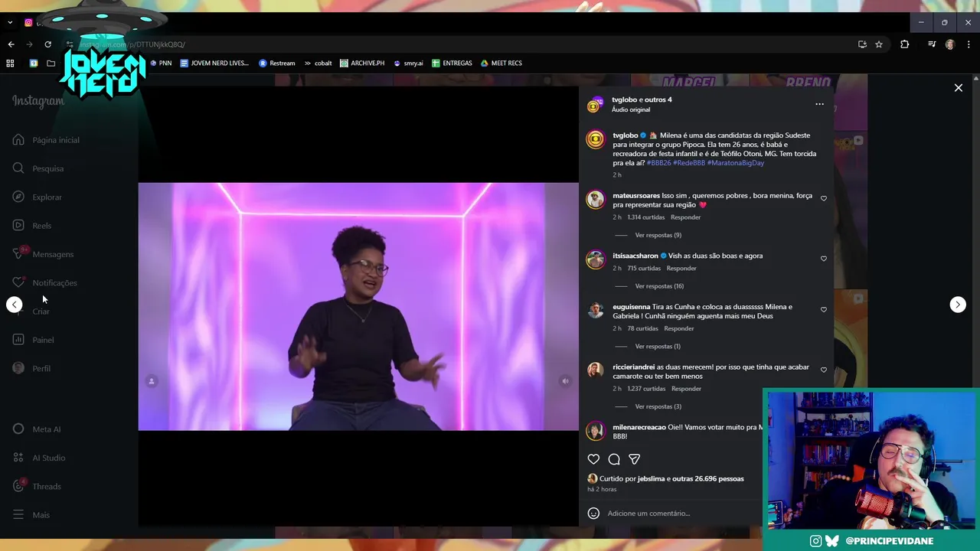Open Chrome extensions puzzle menu

pos(904,44)
